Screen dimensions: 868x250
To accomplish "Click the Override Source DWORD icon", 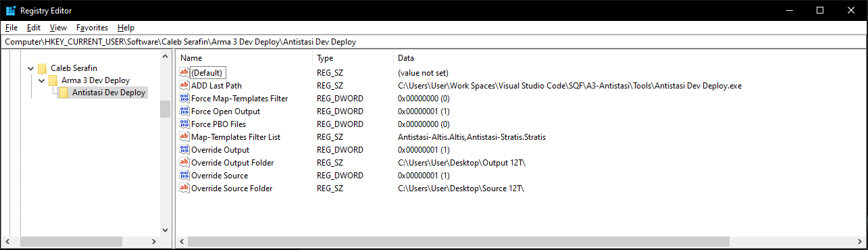I will pos(184,175).
